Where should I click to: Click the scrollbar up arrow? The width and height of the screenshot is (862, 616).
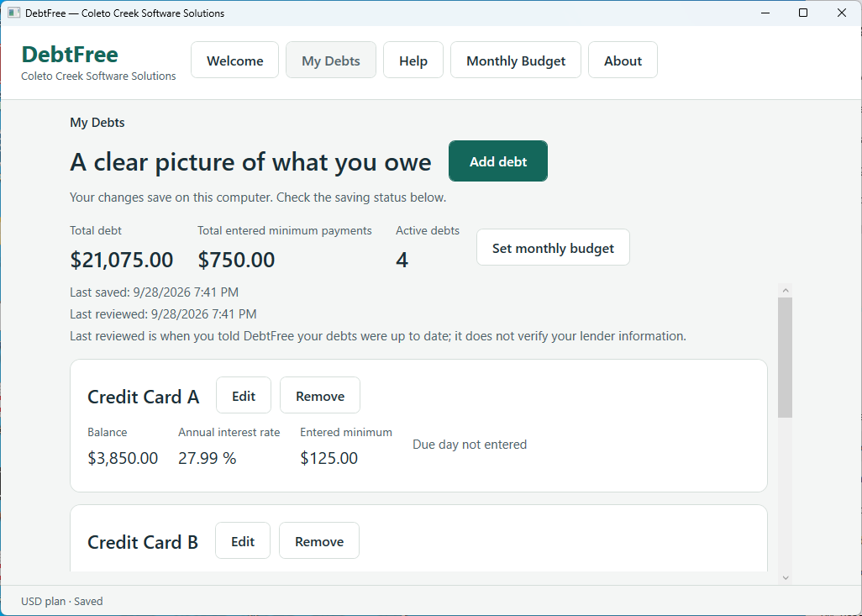tap(785, 291)
